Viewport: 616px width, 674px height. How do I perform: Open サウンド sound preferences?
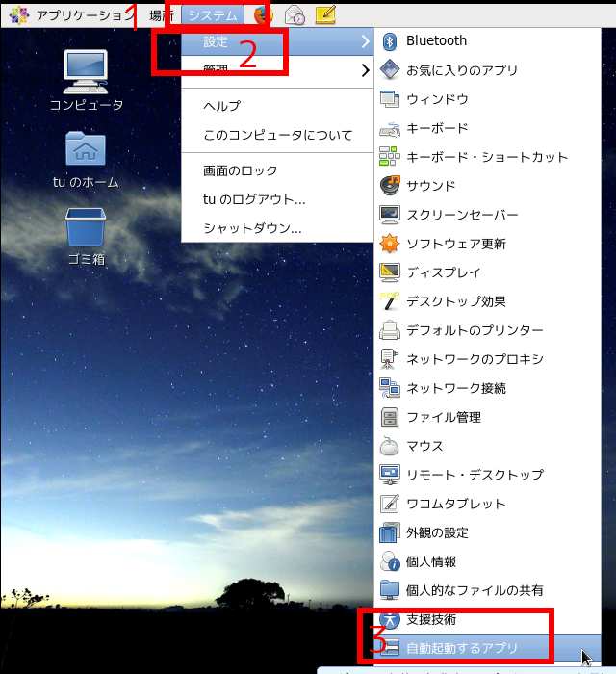430,186
